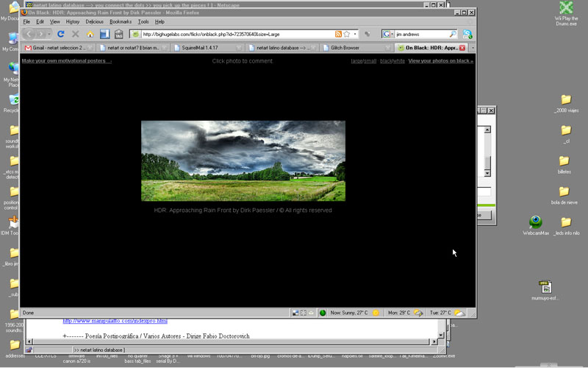The width and height of the screenshot is (588, 368).
Task: Click the 'Make your own motivational posters' link
Action: [67, 61]
